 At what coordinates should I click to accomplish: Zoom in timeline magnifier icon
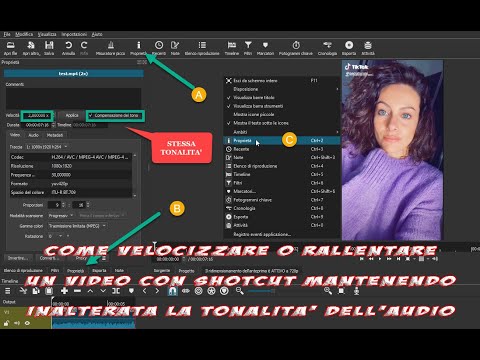pos(328,291)
